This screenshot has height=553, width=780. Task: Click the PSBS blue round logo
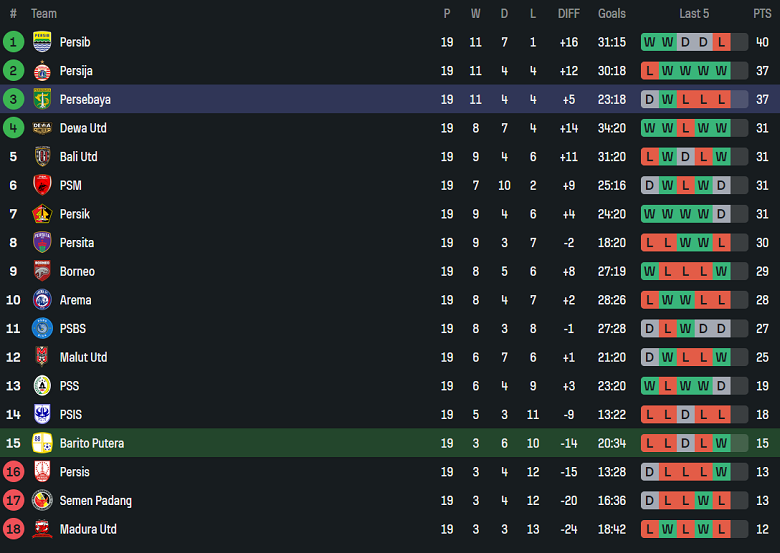point(42,328)
